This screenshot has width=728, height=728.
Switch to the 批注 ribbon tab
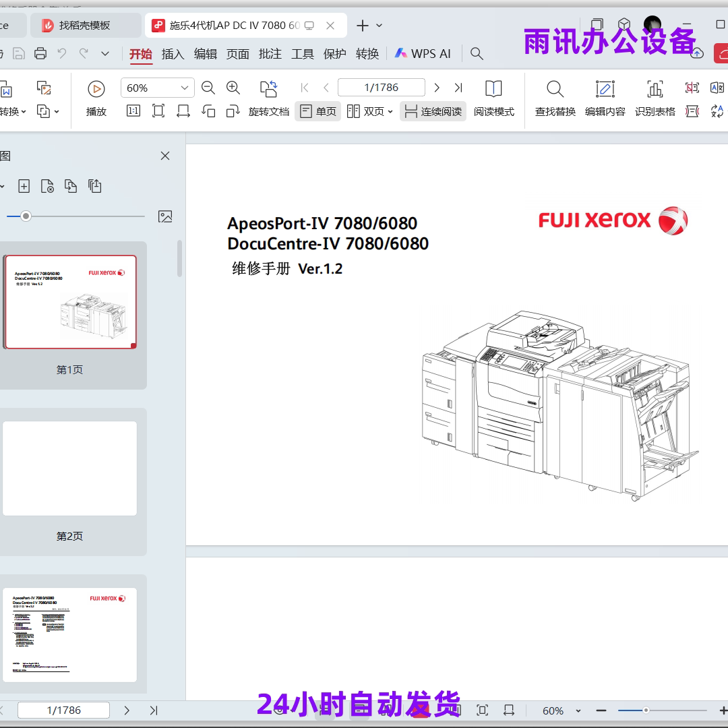coord(270,54)
